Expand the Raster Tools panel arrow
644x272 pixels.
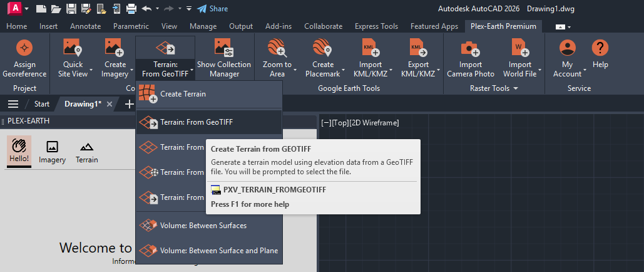pos(516,88)
